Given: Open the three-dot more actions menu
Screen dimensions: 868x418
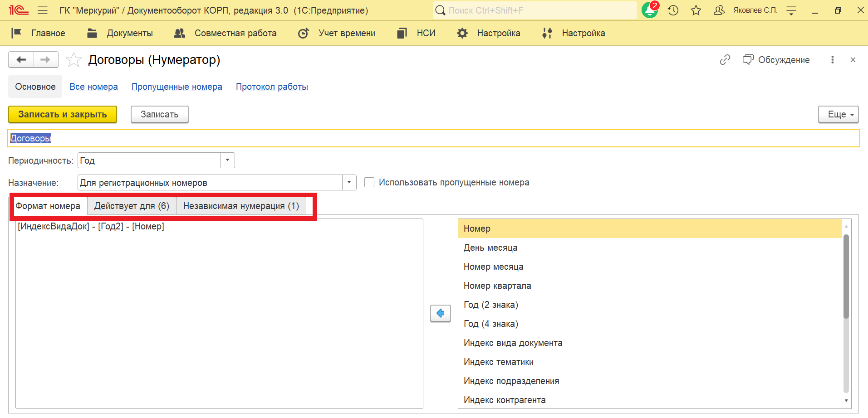Looking at the screenshot, I should pos(832,60).
